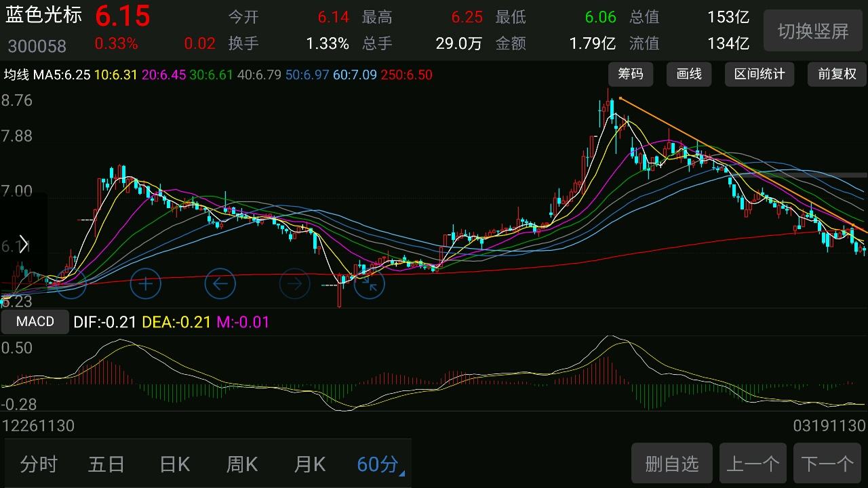Open the 筹码 chip distribution view
The height and width of the screenshot is (488, 868).
point(631,74)
